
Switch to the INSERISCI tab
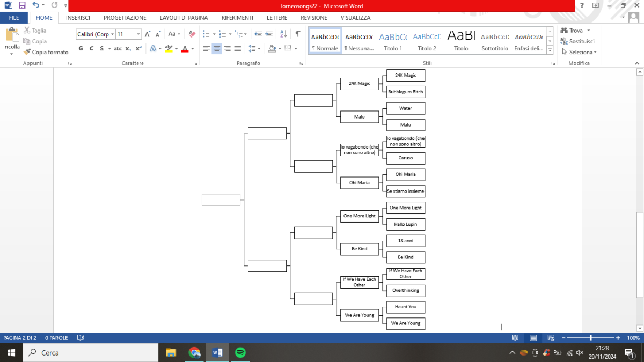tap(78, 18)
